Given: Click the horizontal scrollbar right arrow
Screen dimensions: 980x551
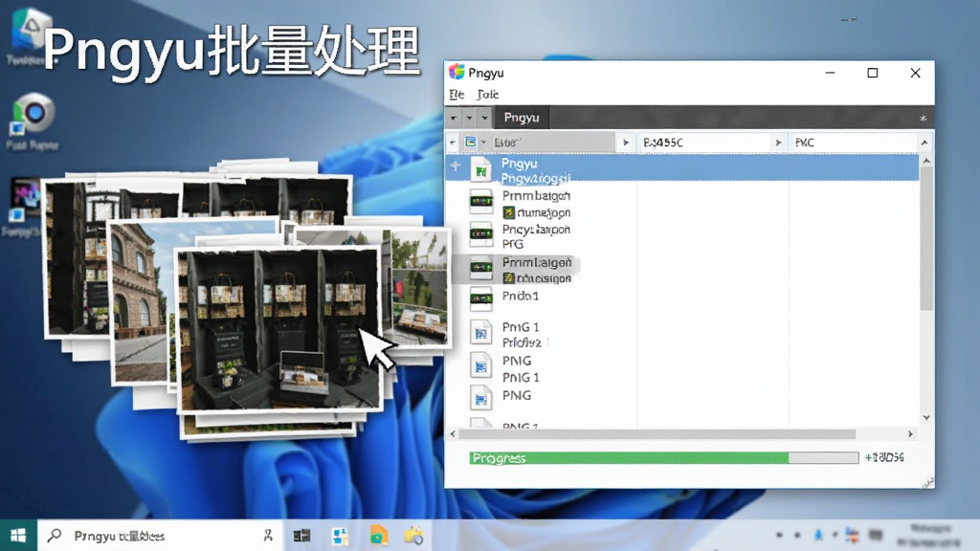Looking at the screenshot, I should tap(910, 433).
